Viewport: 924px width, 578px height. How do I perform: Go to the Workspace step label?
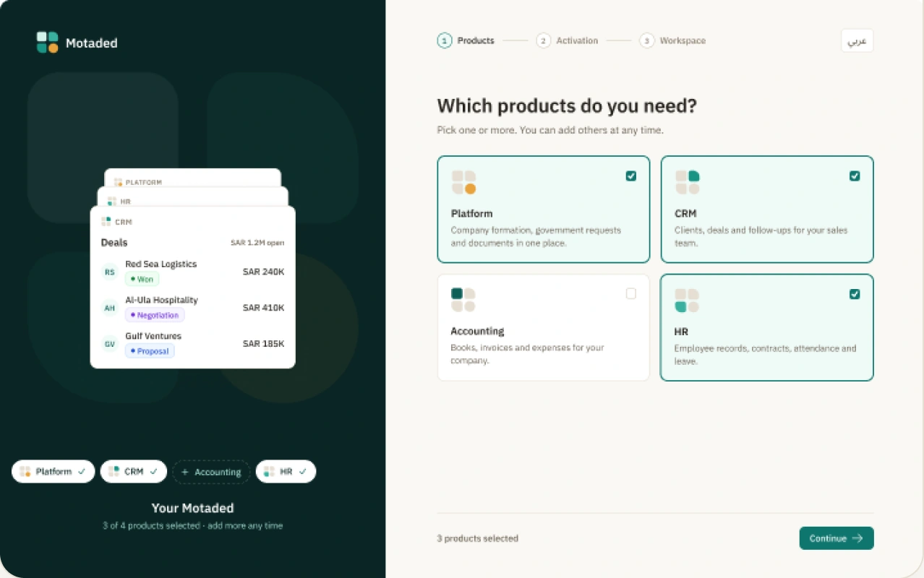coord(683,40)
